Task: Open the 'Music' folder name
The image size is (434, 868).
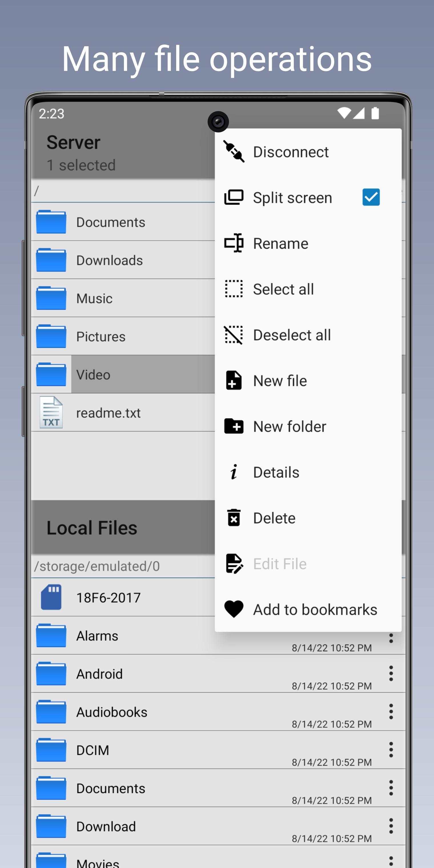Action: [x=94, y=299]
